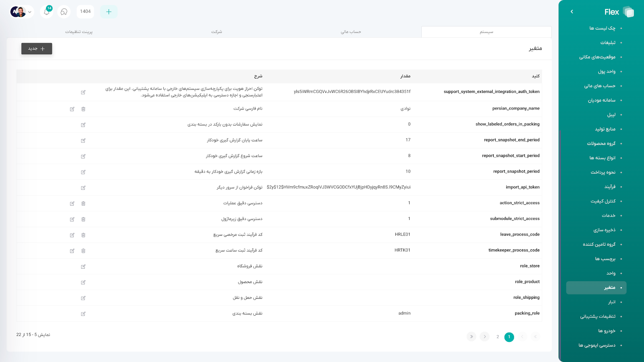Open انبار in the sidebar
644x362 pixels.
[x=611, y=302]
